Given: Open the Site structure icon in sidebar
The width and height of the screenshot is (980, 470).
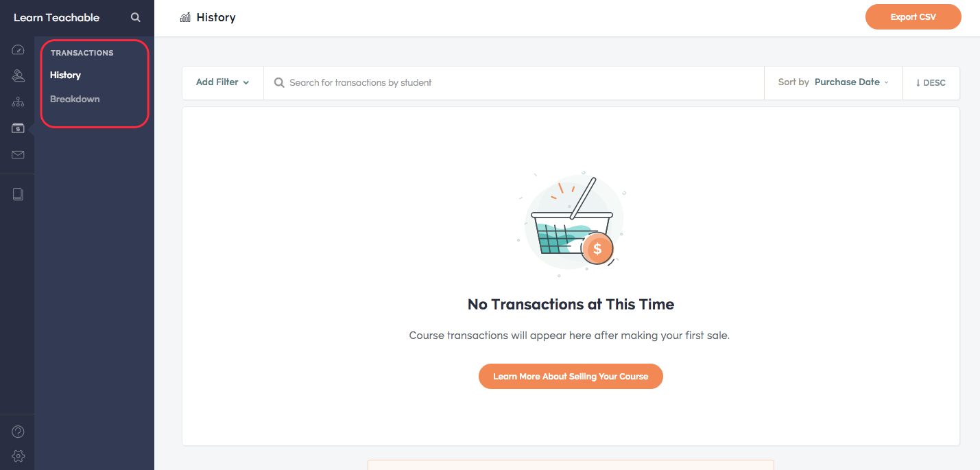Looking at the screenshot, I should pos(19,102).
